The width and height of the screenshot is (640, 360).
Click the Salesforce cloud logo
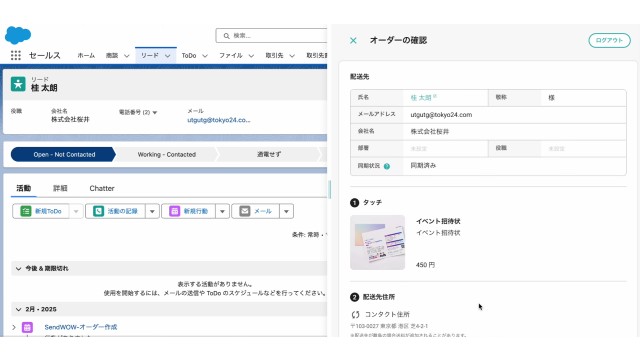pyautogui.click(x=18, y=35)
